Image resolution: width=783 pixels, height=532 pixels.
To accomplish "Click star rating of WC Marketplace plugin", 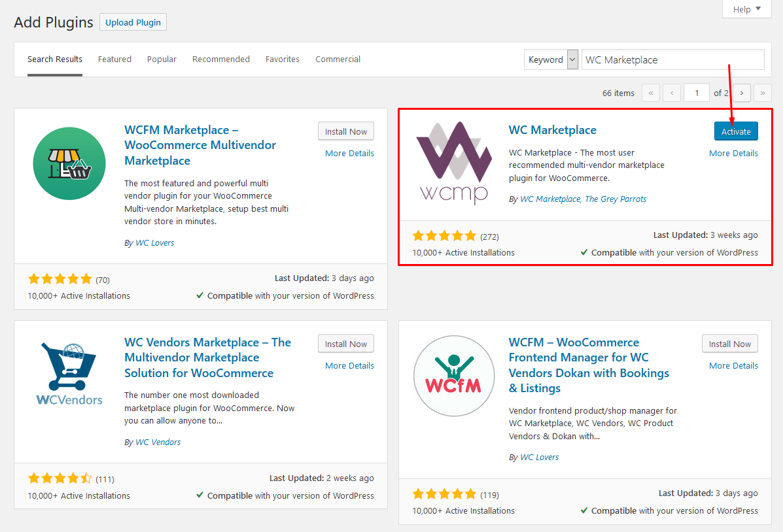I will (444, 235).
